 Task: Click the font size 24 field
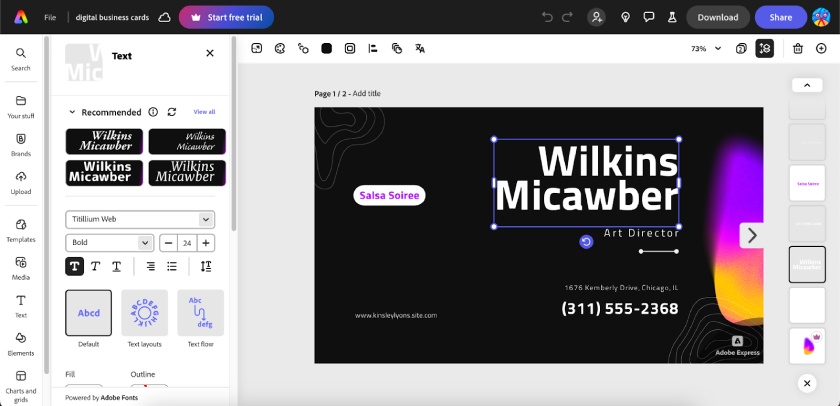(187, 243)
